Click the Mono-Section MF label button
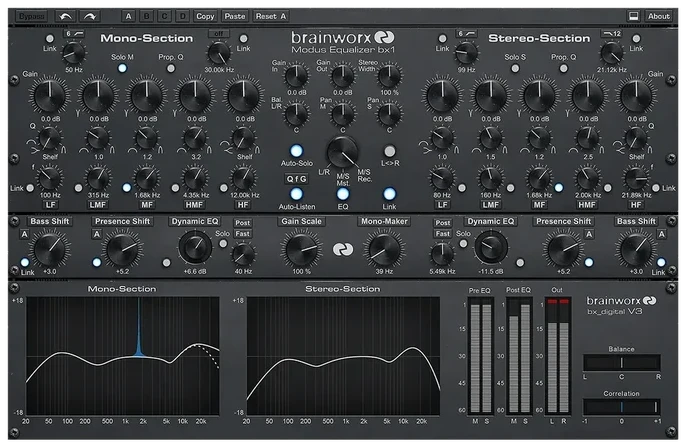Screen dimensions: 686x447 click(x=147, y=205)
